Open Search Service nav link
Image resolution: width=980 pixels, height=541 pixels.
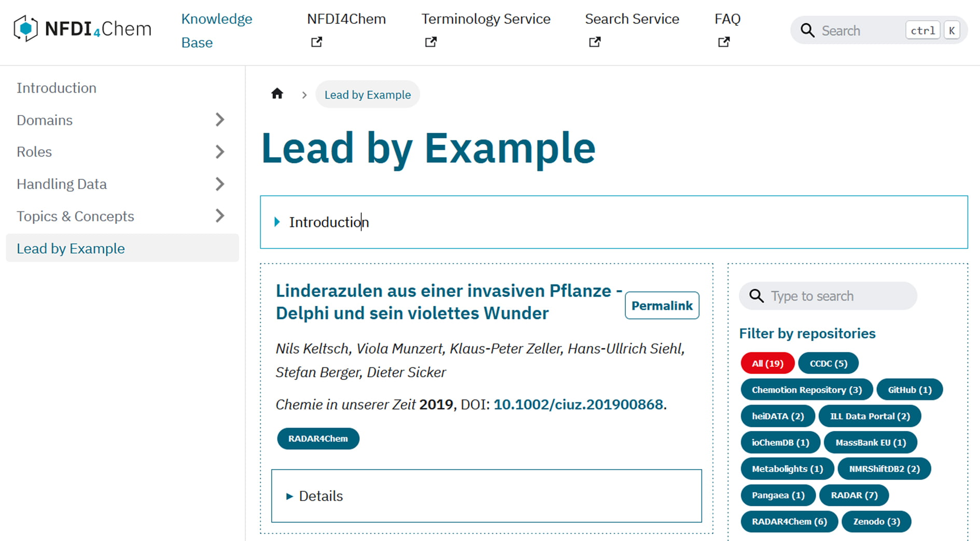[632, 19]
